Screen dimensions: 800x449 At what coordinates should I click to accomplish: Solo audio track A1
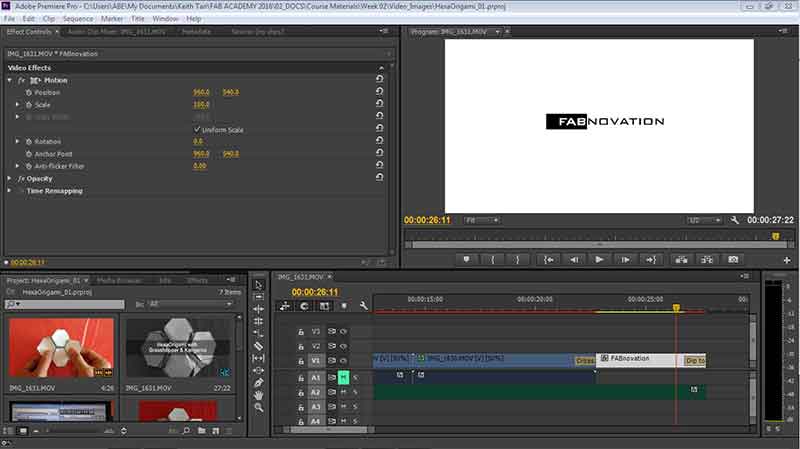coord(355,378)
